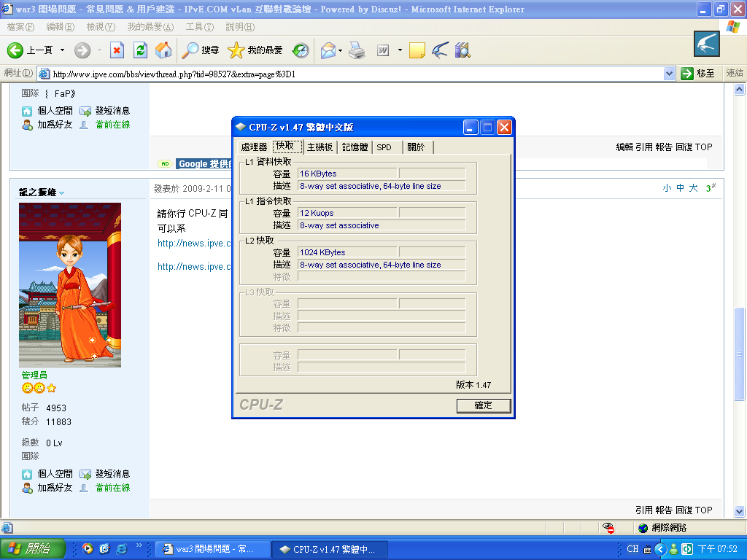This screenshot has height=560, width=747.
Task: Click L1 data cache 16 KBytes field
Action: coord(347,174)
